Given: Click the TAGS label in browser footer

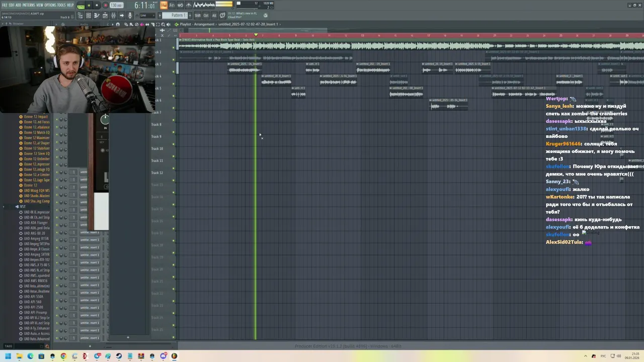Looking at the screenshot, I should pyautogui.click(x=8, y=346).
